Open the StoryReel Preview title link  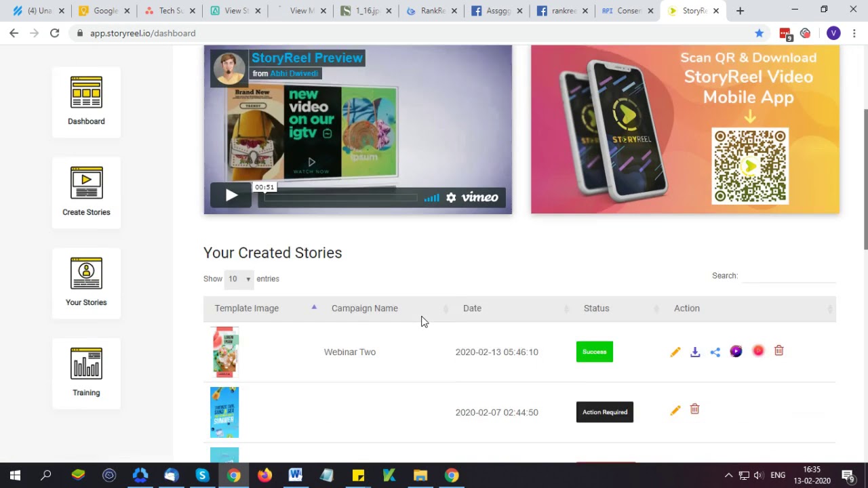point(307,58)
